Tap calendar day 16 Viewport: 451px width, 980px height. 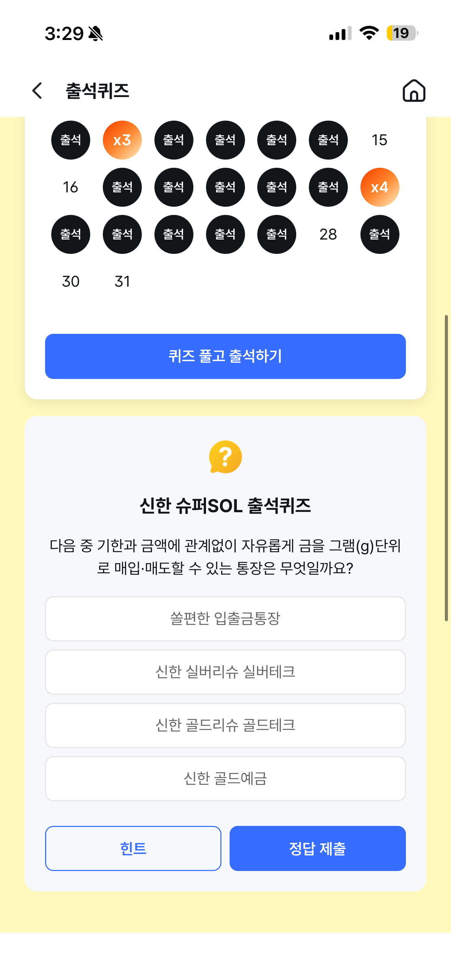[70, 187]
